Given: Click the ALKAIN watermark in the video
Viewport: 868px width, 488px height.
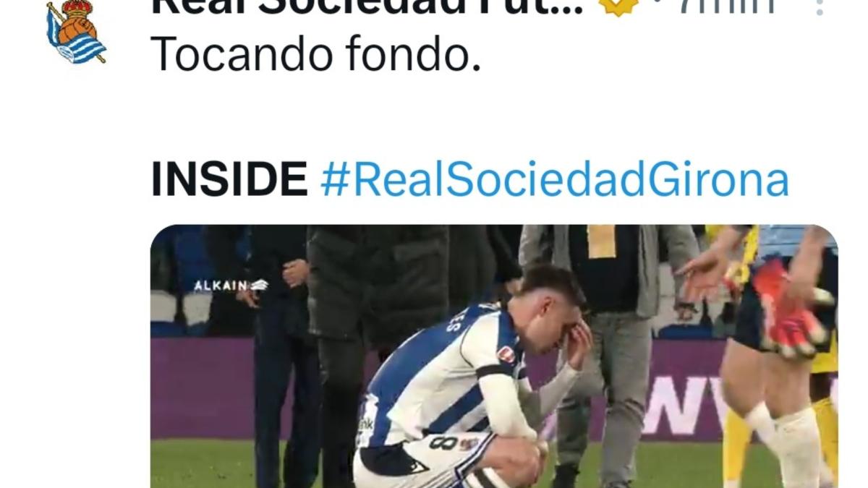Looking at the screenshot, I should [x=231, y=286].
